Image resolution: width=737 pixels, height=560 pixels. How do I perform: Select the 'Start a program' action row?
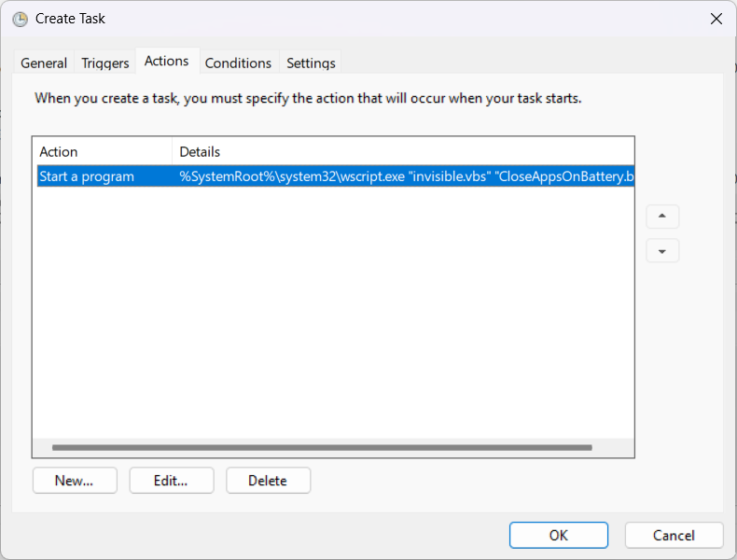click(x=87, y=176)
